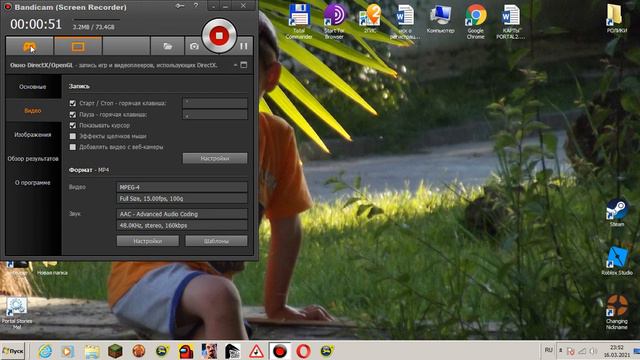
Task: Select screen rectangle recording mode
Action: (x=78, y=46)
